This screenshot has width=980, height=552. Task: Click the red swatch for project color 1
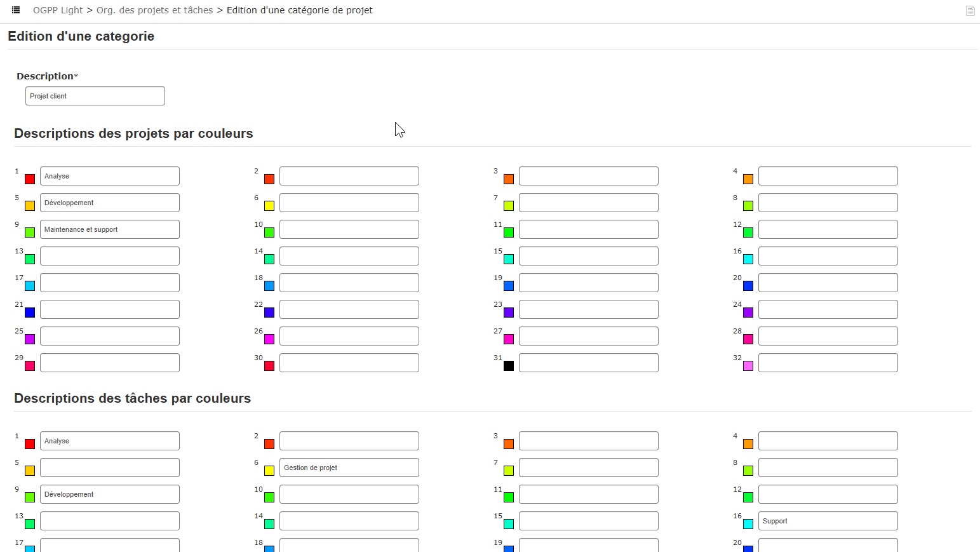30,179
